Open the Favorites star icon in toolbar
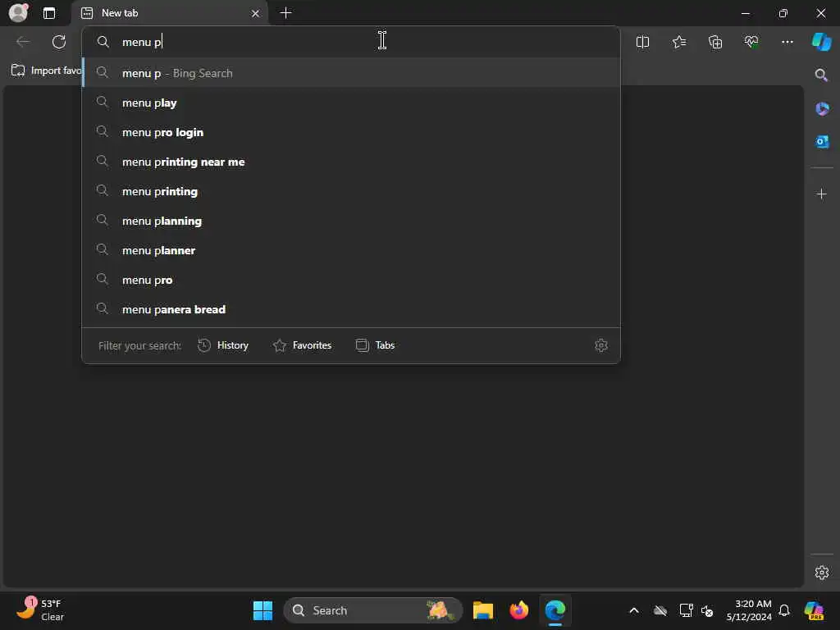840x630 pixels. [678, 42]
